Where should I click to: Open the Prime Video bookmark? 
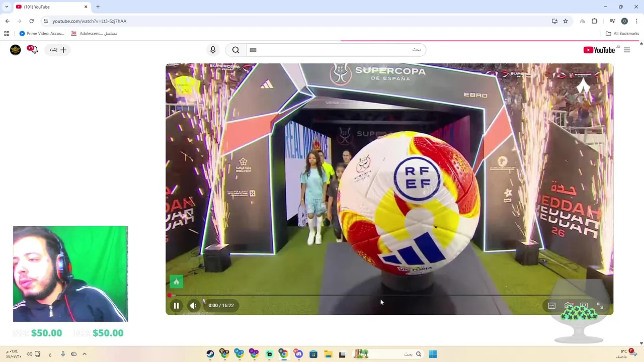point(42,34)
